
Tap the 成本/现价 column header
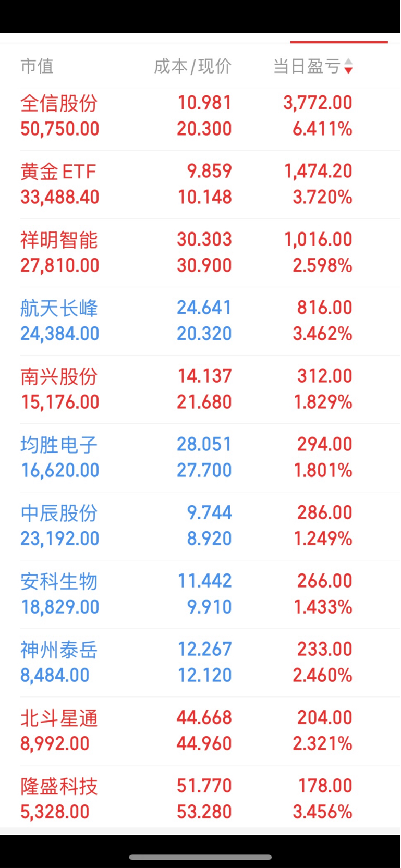tap(192, 66)
